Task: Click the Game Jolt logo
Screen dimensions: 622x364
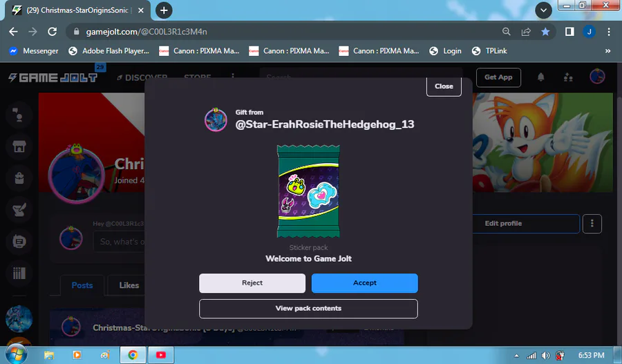Action: click(53, 78)
